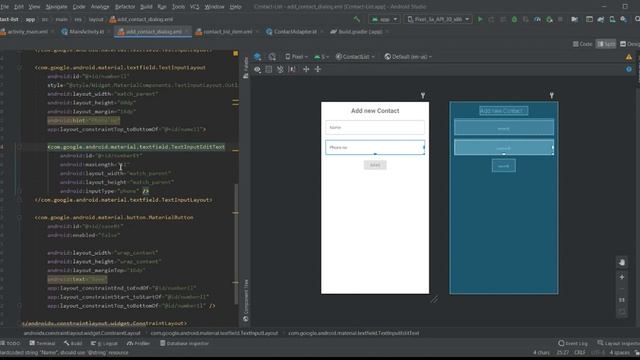Viewport: 640px width, 360px height.
Task: Click the clear constraints icon
Action: tap(280, 69)
